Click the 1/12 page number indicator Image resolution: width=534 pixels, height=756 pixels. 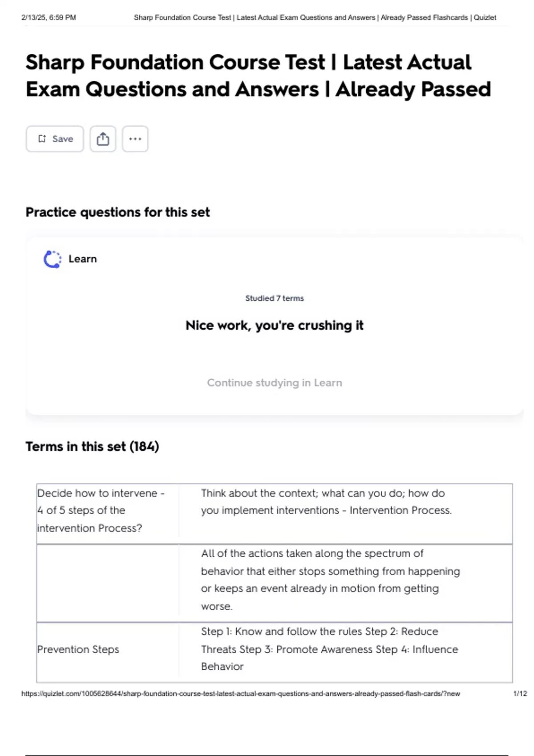coord(520,694)
